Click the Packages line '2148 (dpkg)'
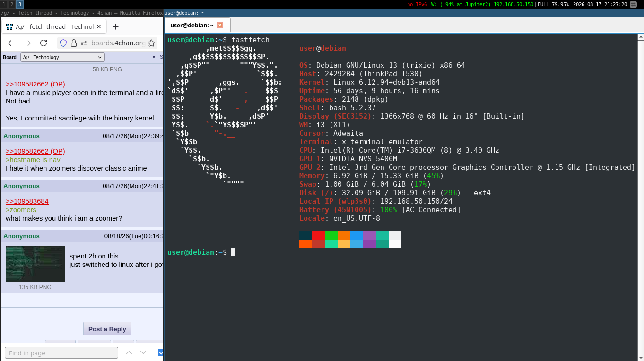The width and height of the screenshot is (644, 361). [x=344, y=99]
